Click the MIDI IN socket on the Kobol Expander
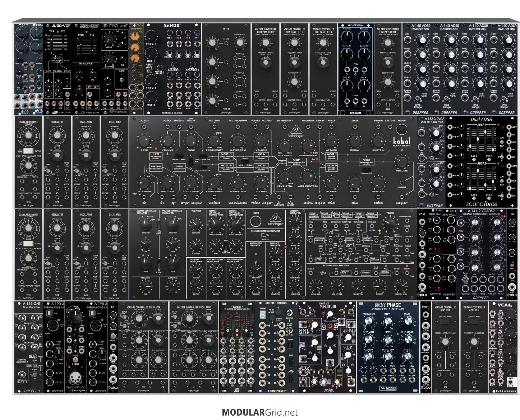 [401, 130]
